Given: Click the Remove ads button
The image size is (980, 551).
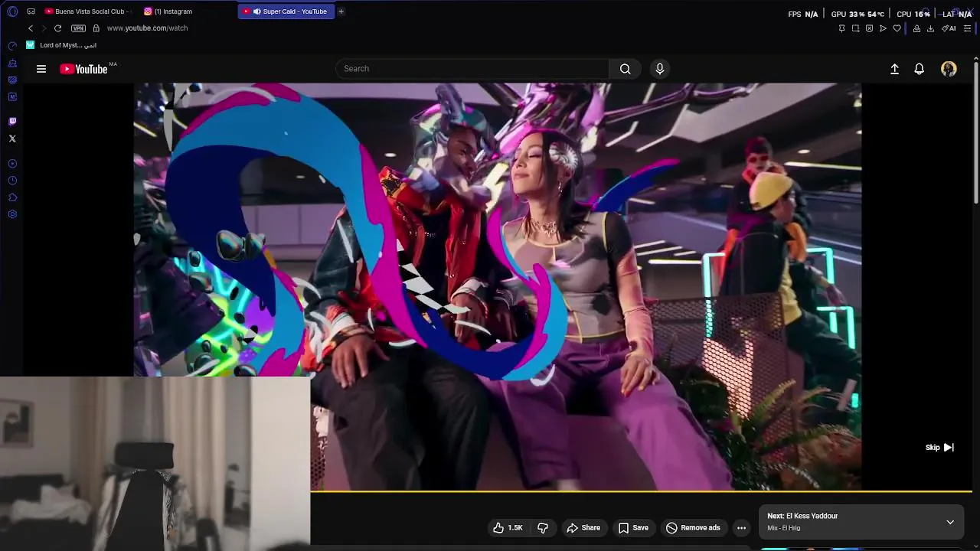Looking at the screenshot, I should [693, 528].
